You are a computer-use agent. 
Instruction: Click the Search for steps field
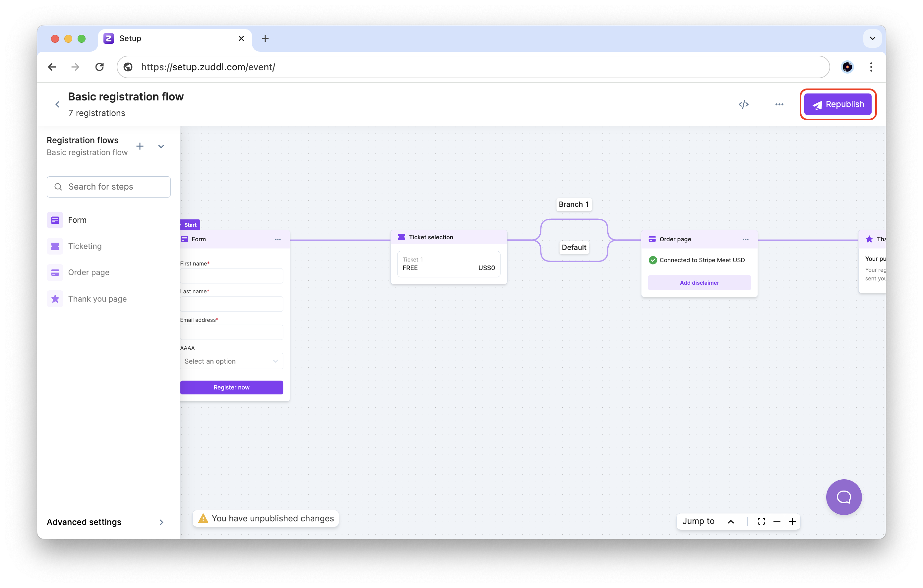point(109,187)
